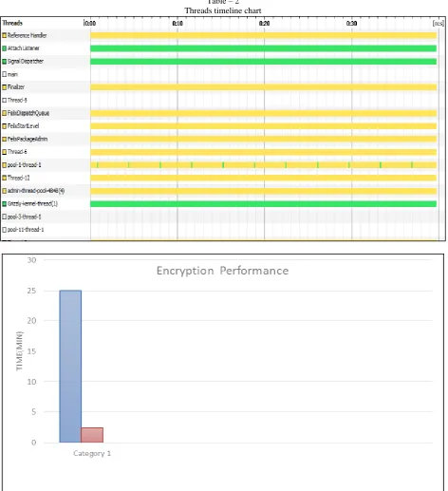The image size is (448, 491).
Task: Click the yellow state icon beside pool-1-thread-1
Action: [x=5, y=165]
